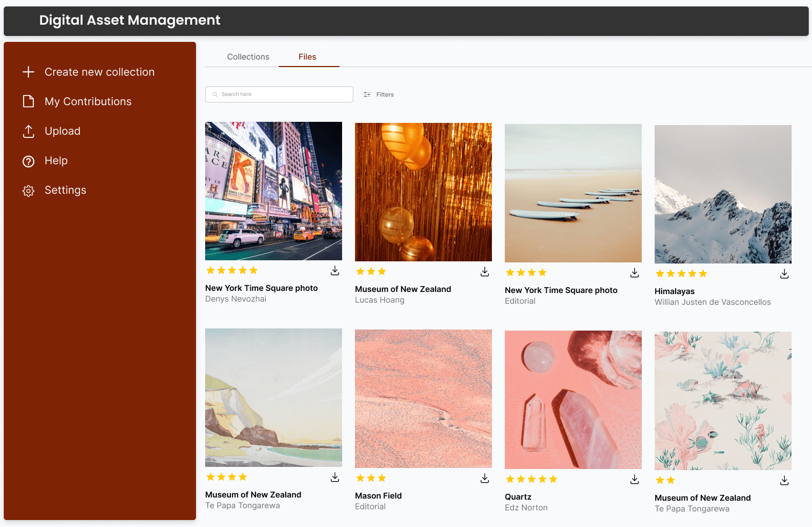The image size is (812, 527).
Task: Give Himalayas a three-star rating
Action: tap(681, 273)
